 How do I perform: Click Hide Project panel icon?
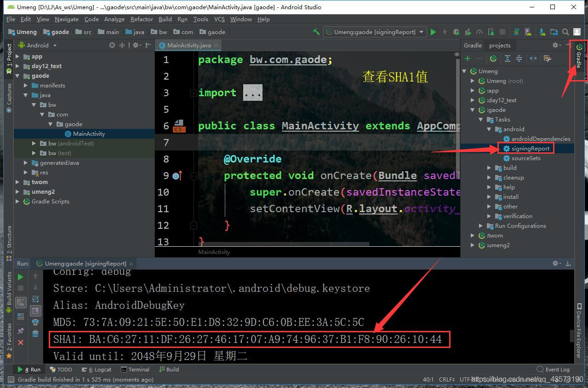tap(148, 45)
